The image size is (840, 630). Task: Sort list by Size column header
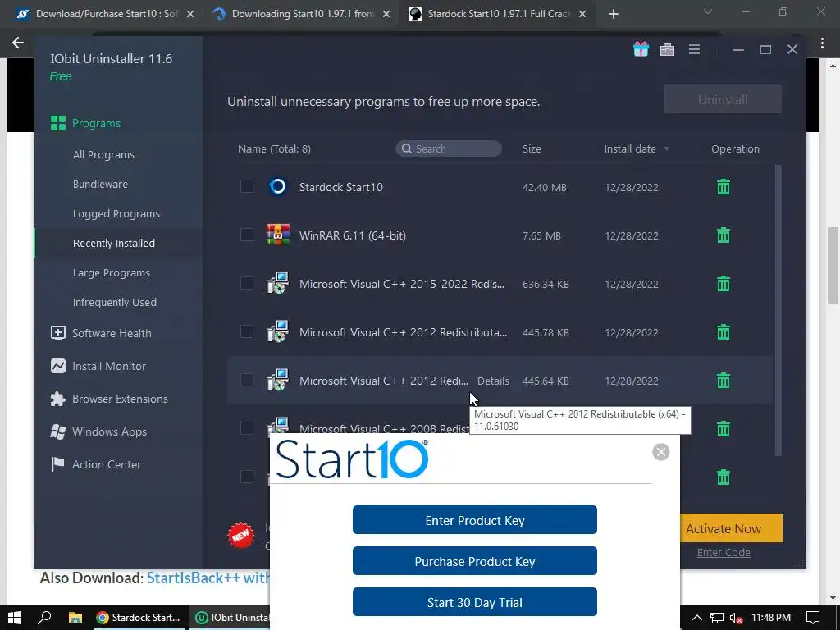tap(532, 149)
